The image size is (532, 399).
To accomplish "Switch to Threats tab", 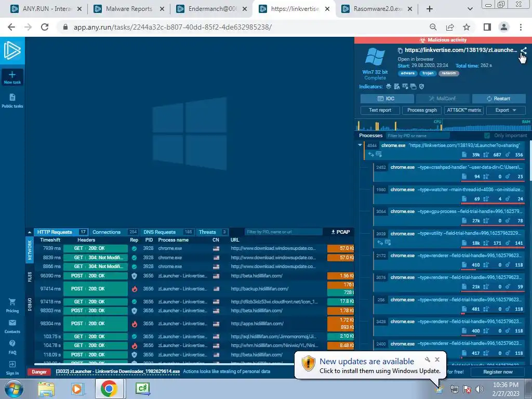I will tap(212, 232).
